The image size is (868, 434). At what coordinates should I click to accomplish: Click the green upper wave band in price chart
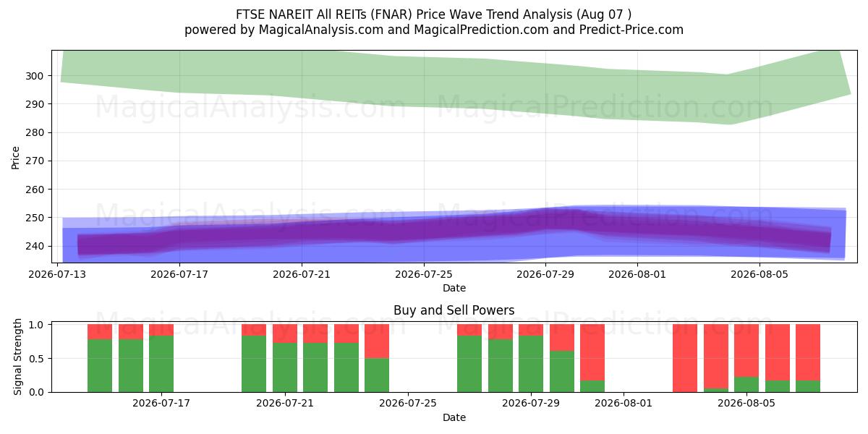coord(454,83)
